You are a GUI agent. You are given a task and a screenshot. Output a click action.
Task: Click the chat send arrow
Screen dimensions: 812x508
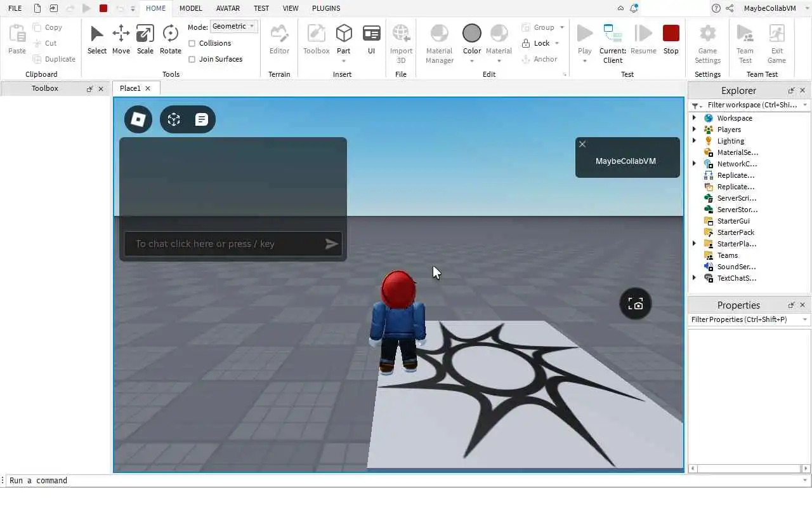click(331, 244)
